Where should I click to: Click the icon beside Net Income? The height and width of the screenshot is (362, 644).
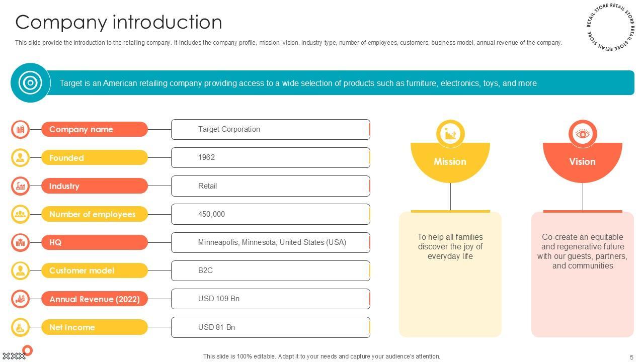[x=20, y=327]
